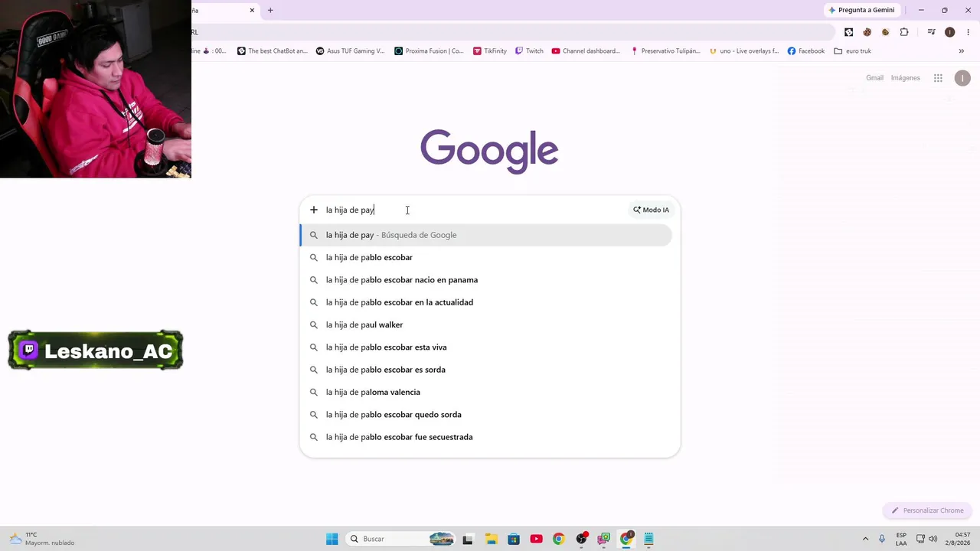Open the Chrome three-dot menu

[969, 32]
